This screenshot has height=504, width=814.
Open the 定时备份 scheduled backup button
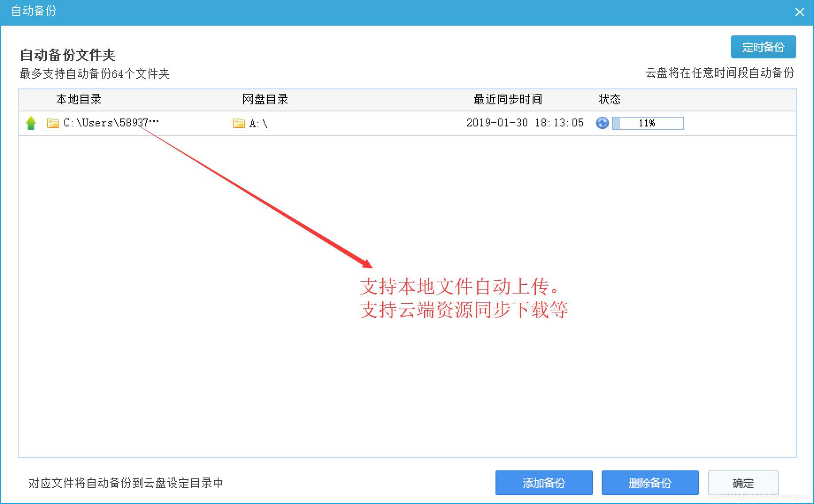(763, 47)
